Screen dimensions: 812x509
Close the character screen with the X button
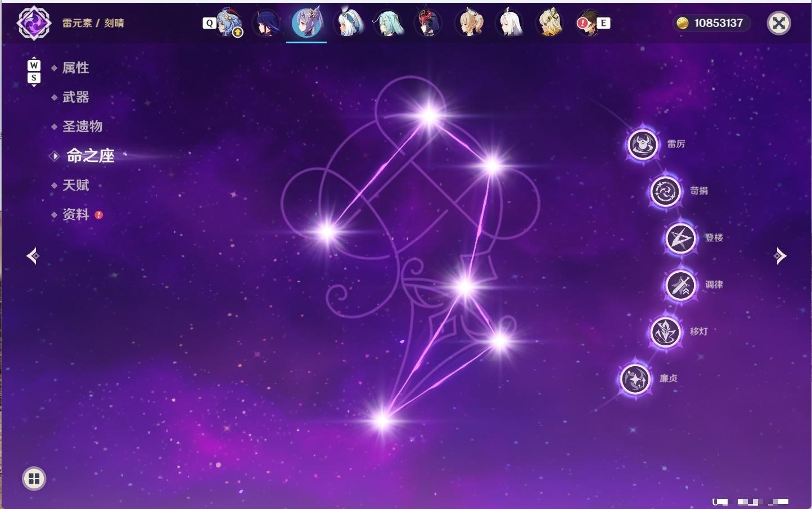coord(779,23)
